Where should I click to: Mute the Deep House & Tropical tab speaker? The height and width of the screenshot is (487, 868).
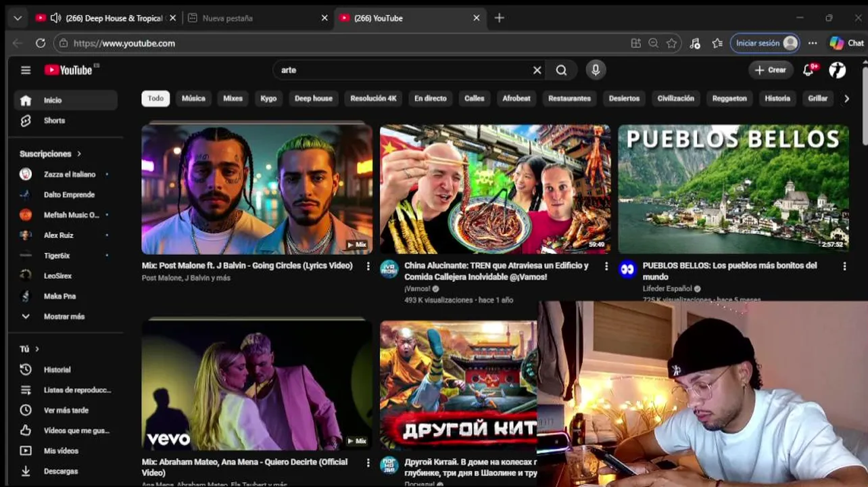coord(55,18)
